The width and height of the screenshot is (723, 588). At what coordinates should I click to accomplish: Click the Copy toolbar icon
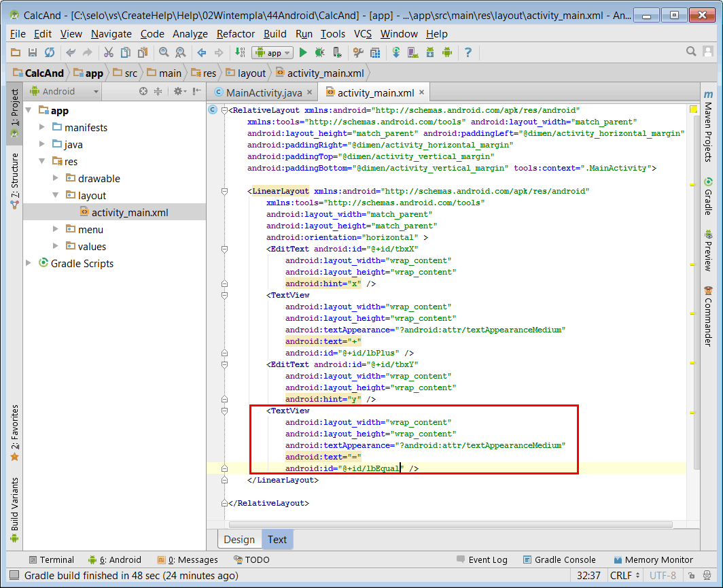(x=126, y=52)
